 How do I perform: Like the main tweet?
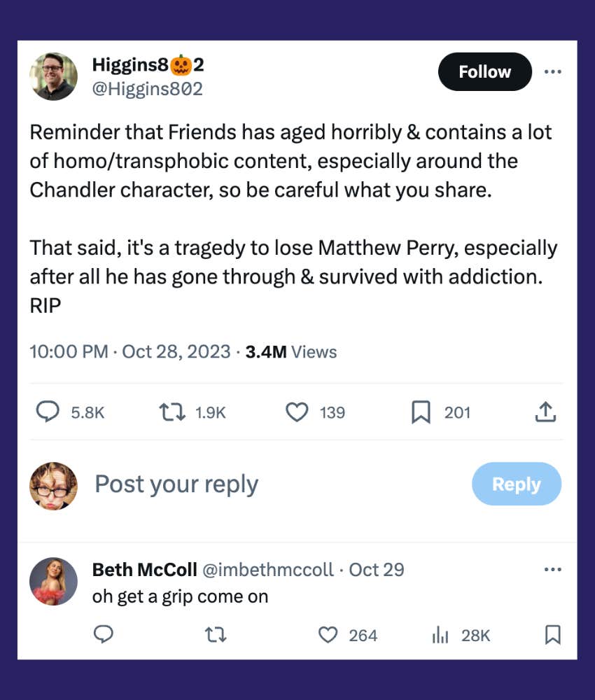pyautogui.click(x=297, y=412)
